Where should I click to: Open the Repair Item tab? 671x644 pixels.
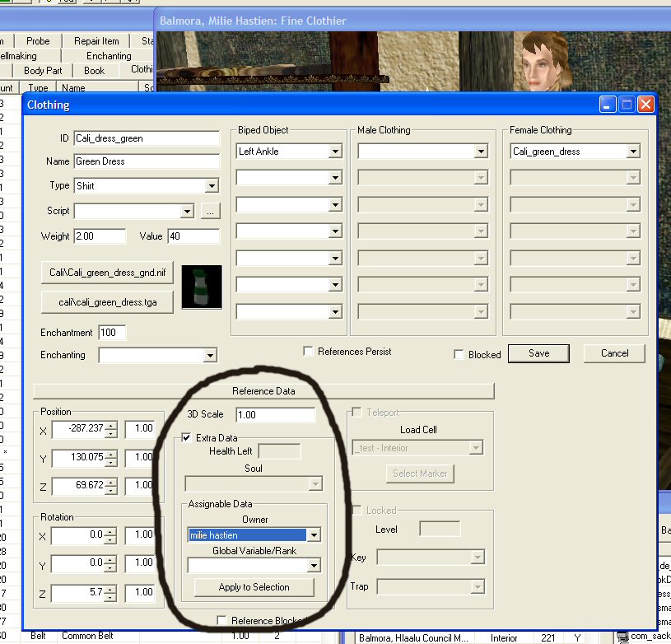coord(96,41)
